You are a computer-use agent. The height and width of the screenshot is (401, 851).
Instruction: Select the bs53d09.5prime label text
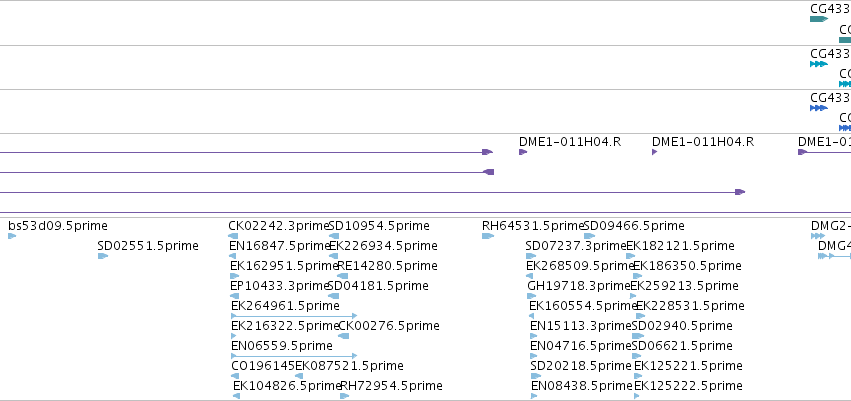point(58,226)
